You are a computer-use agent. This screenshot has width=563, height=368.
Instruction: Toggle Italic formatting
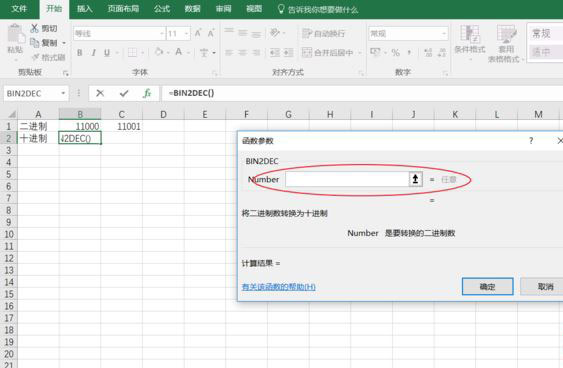(x=93, y=53)
